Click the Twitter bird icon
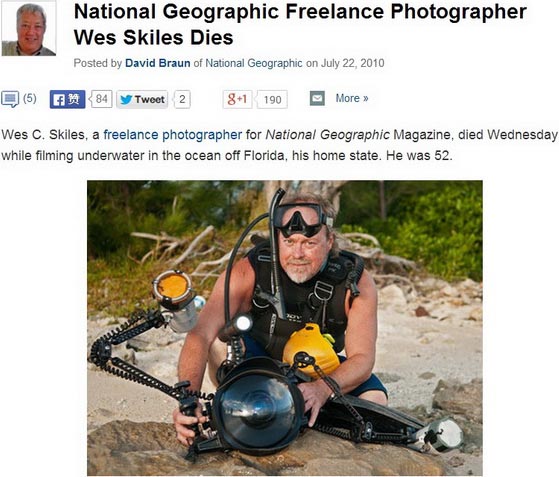The image size is (559, 477). (126, 99)
